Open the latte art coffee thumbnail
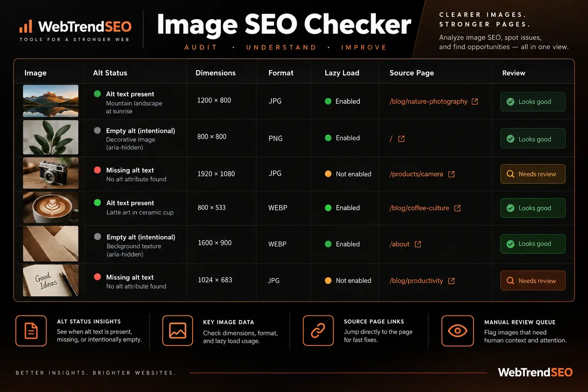 (50, 207)
